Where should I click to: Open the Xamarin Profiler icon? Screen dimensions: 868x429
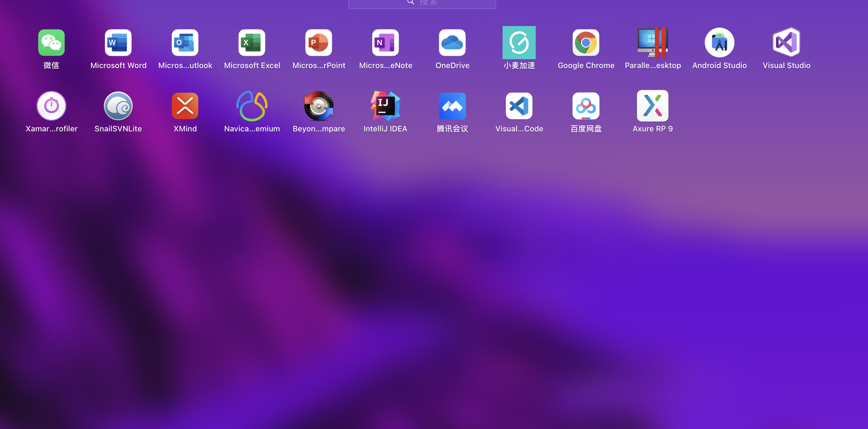coord(51,106)
